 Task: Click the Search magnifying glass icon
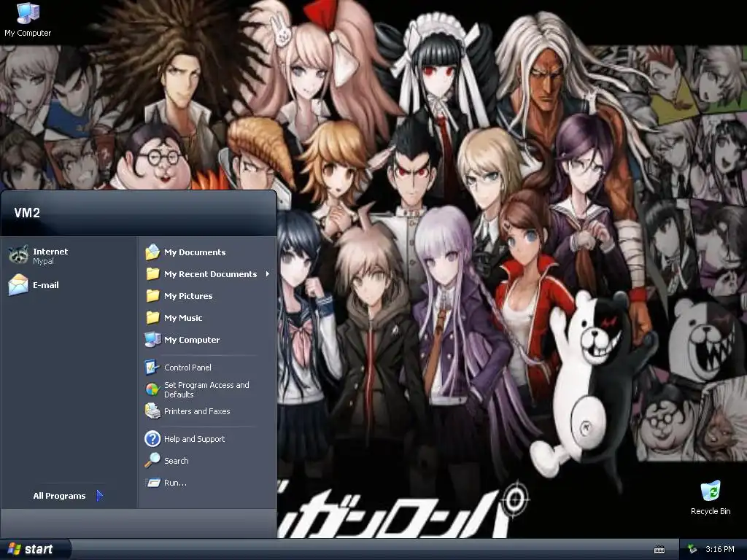click(152, 461)
